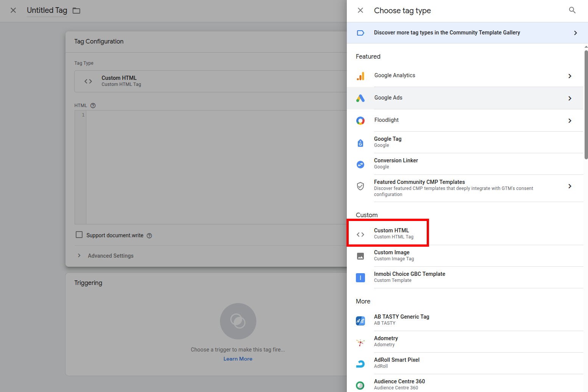Click the Google Ads label
Image resolution: width=588 pixels, height=392 pixels.
click(388, 98)
